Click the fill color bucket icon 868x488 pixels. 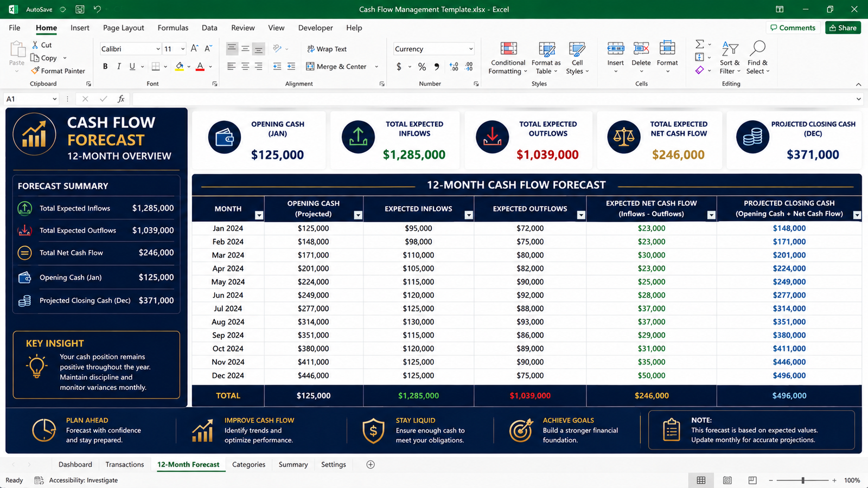pyautogui.click(x=180, y=66)
